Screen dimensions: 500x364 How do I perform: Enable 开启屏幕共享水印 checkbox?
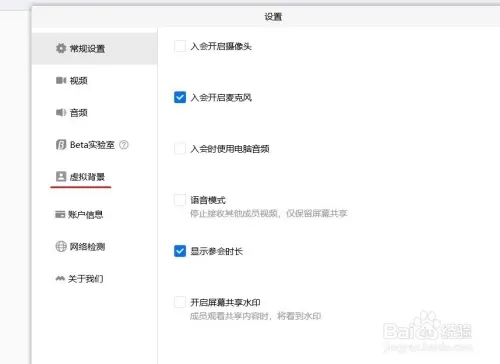pyautogui.click(x=180, y=302)
